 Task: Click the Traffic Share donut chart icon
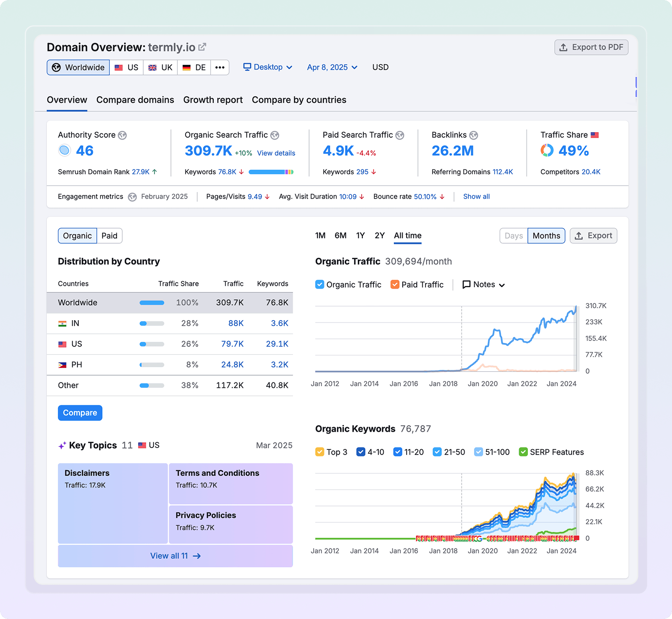pos(547,151)
